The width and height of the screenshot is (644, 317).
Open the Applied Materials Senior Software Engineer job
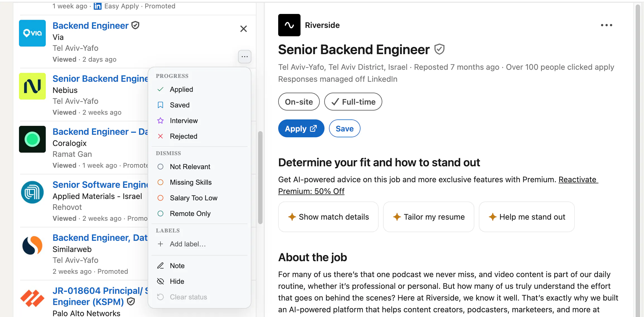[x=100, y=184]
